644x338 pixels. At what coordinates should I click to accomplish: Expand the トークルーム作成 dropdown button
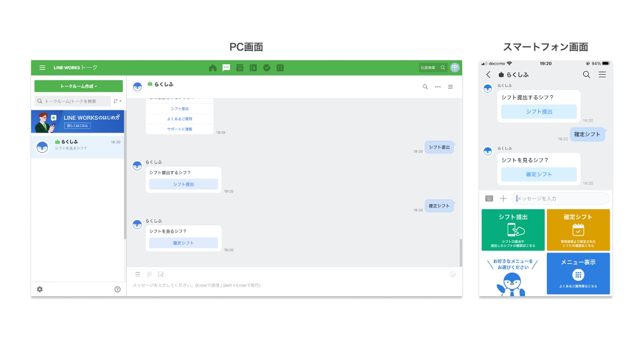pos(79,86)
